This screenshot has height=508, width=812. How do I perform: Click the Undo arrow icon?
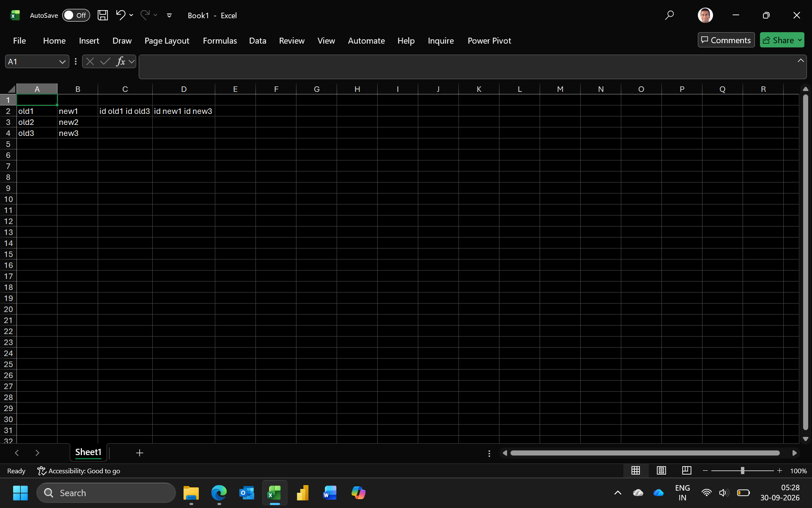121,15
